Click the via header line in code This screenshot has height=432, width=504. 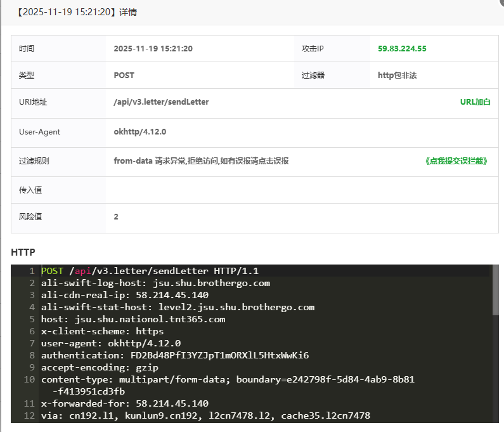click(205, 416)
